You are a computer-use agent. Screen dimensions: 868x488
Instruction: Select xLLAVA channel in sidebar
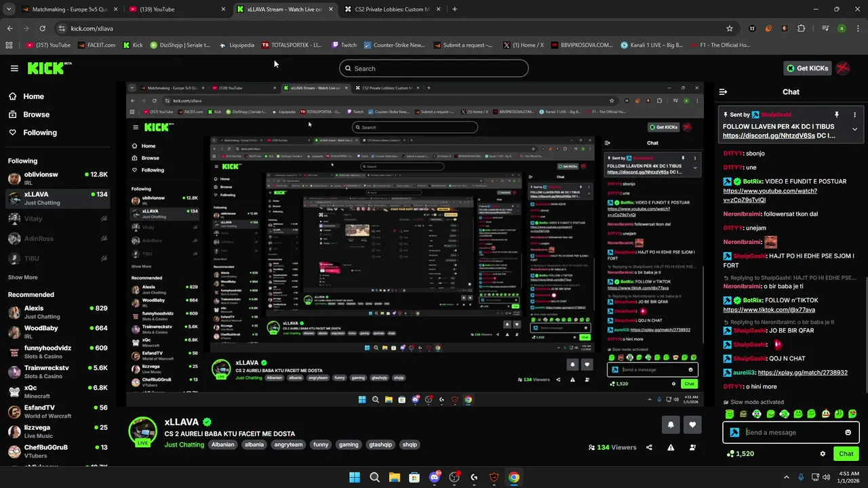point(58,198)
